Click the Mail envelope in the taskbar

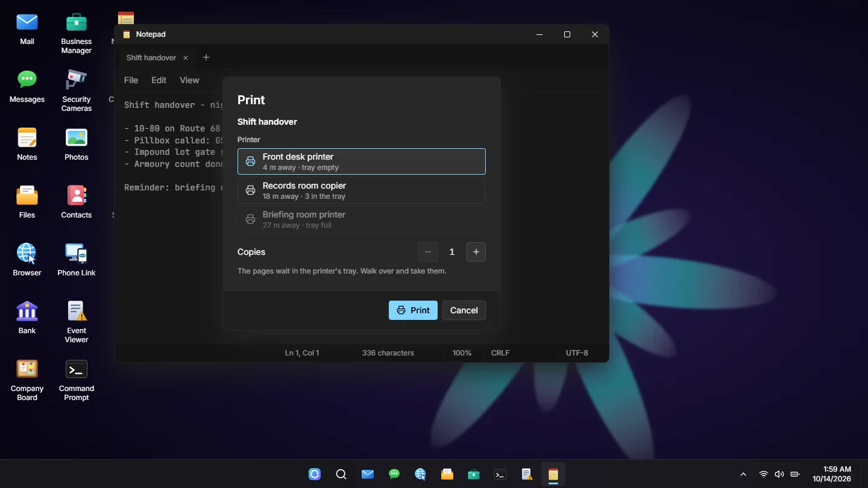point(368,474)
